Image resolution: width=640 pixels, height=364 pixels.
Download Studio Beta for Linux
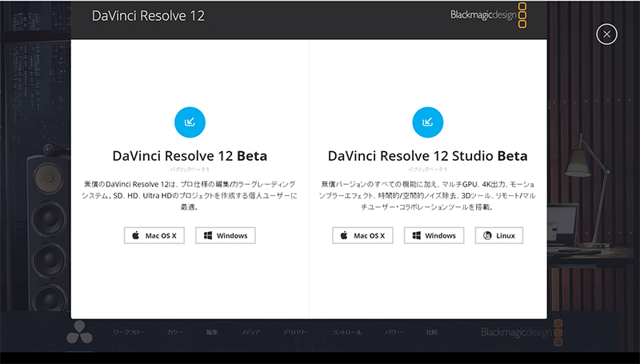[x=498, y=236]
